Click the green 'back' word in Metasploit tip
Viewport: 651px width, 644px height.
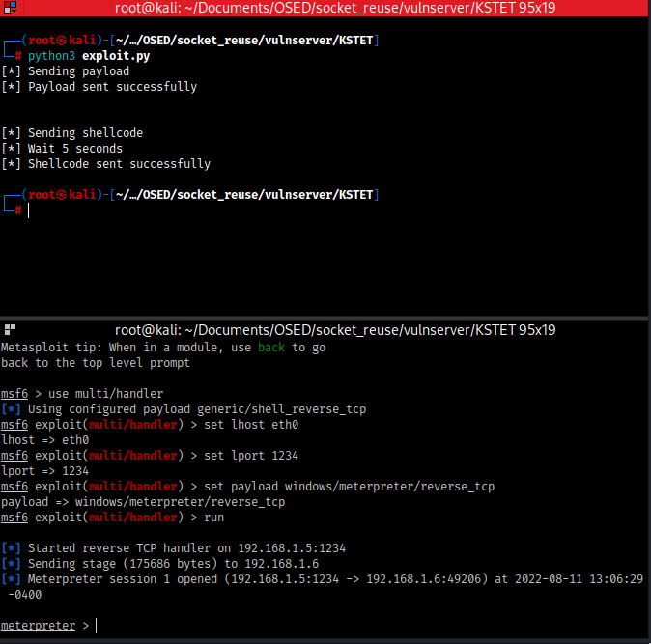click(271, 348)
